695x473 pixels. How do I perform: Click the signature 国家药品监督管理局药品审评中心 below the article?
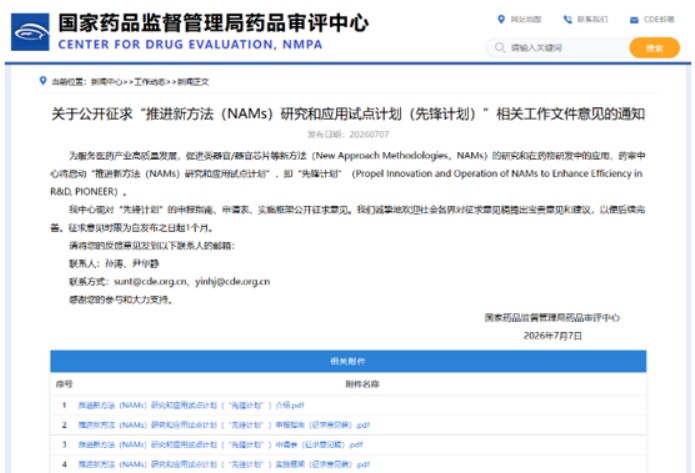pos(552,318)
